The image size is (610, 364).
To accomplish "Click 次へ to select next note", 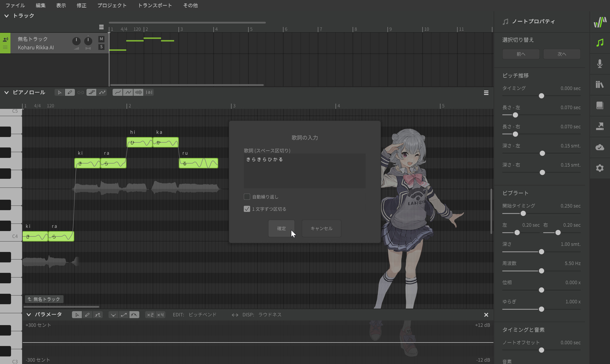I will click(562, 54).
